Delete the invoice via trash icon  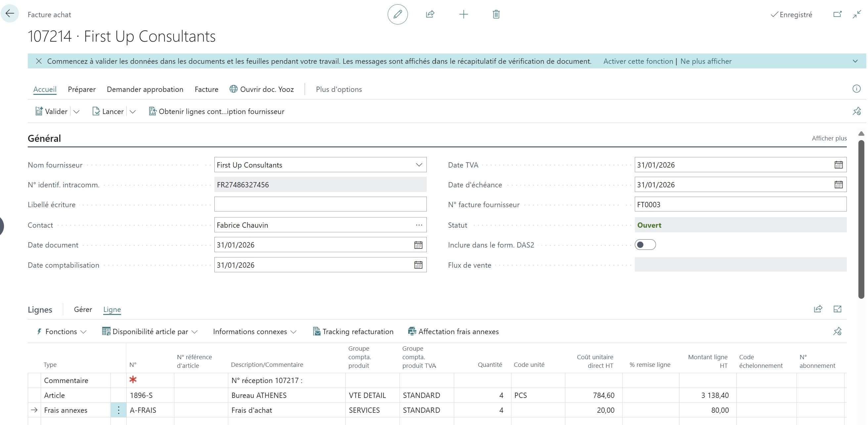pyautogui.click(x=496, y=14)
